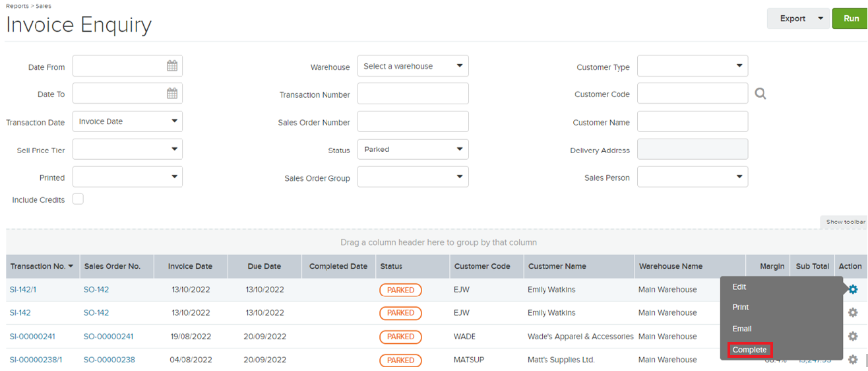Click into the Sales Order Number field

pos(413,121)
